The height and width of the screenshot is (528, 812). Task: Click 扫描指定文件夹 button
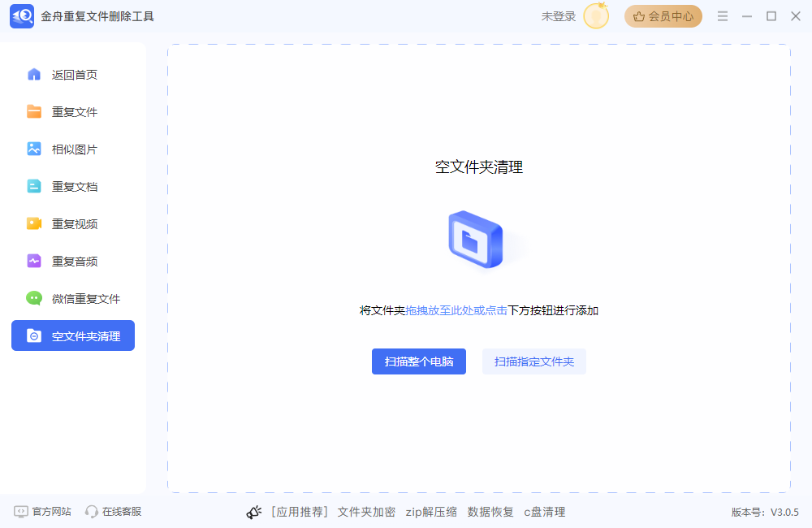(x=534, y=361)
